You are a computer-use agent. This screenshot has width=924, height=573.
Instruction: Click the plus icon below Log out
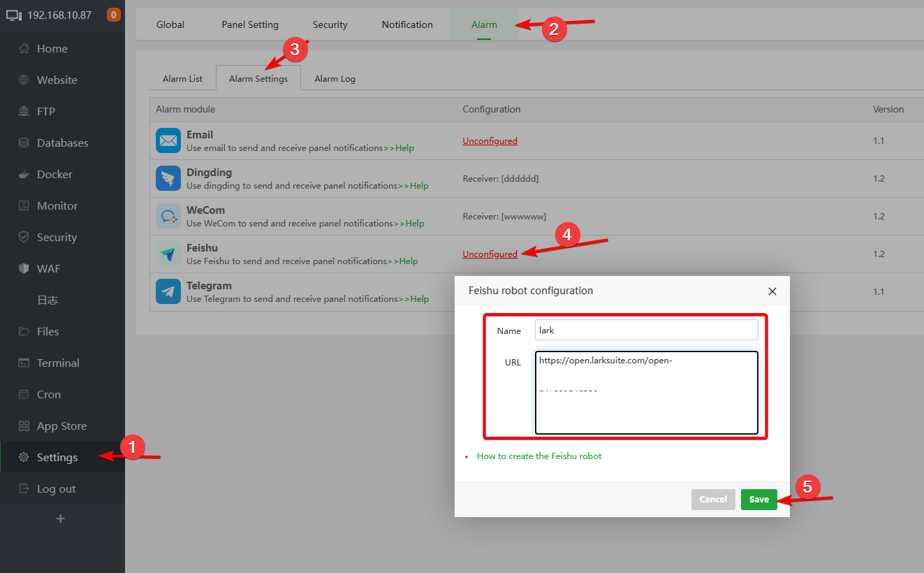click(x=61, y=518)
